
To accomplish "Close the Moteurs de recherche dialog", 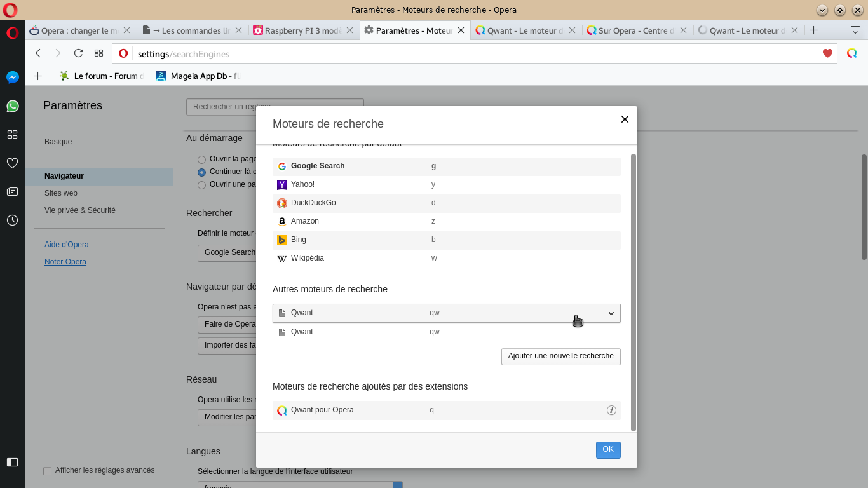I will (x=625, y=119).
